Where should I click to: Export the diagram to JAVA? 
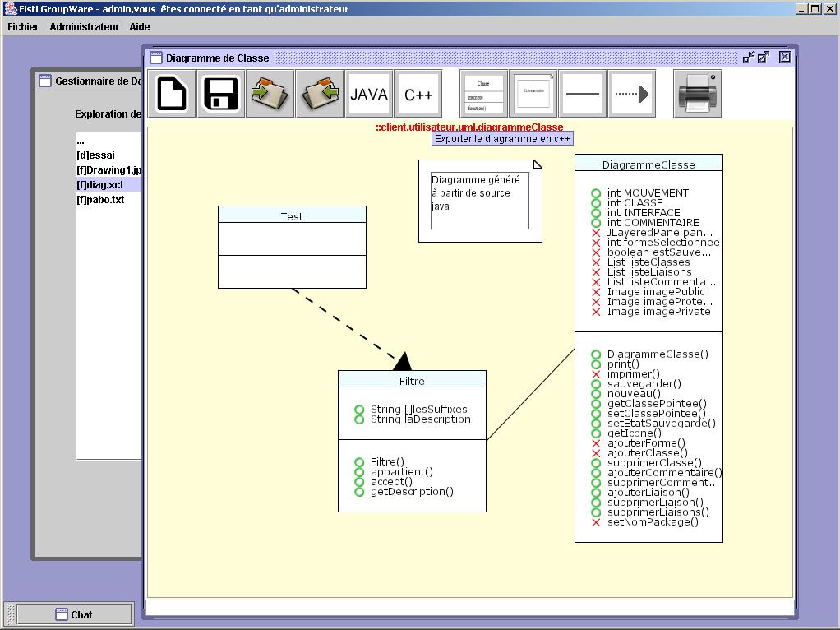pyautogui.click(x=369, y=94)
